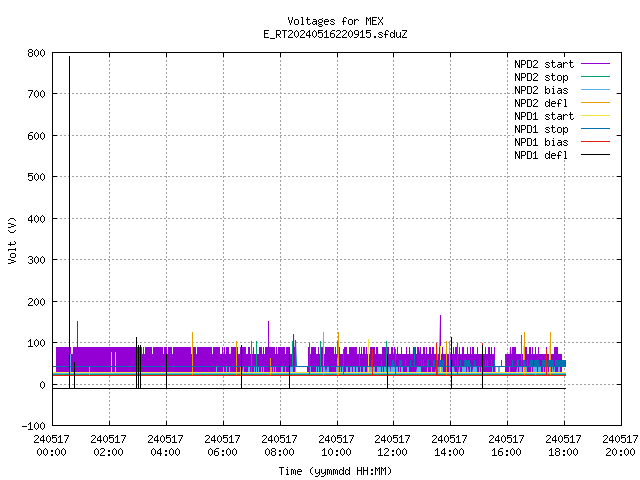Click the Time (yymmdd HH:MM) x-axis title
Screen dimensions: 640x480
335,471
